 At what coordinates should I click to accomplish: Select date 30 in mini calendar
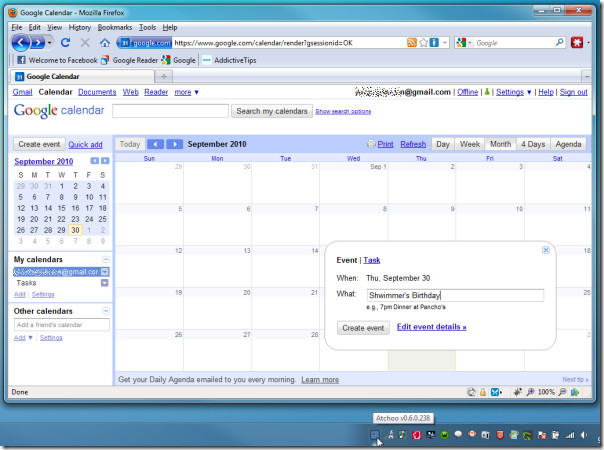coord(75,230)
